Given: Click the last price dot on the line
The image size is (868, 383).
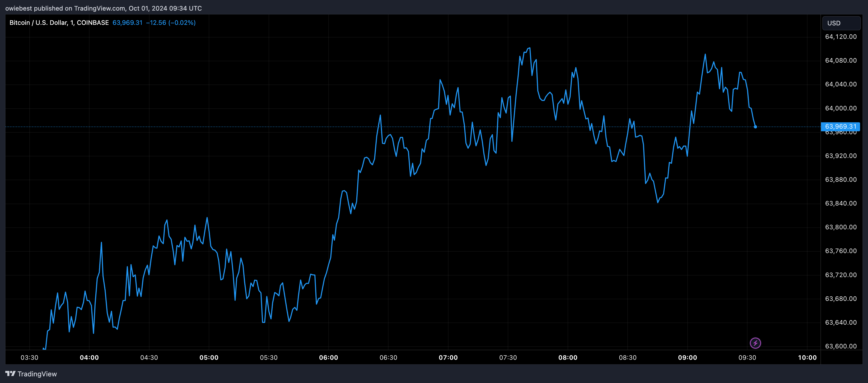Looking at the screenshot, I should pyautogui.click(x=755, y=127).
